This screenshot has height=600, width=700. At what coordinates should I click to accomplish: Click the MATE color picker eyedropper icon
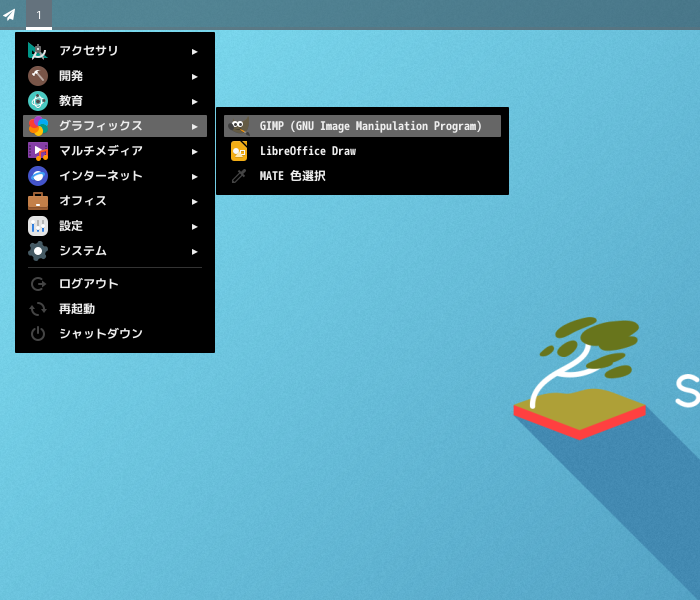[x=239, y=176]
